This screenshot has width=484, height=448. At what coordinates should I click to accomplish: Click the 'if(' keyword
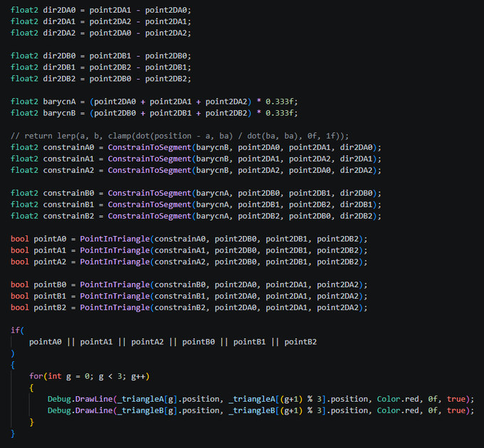[17, 330]
